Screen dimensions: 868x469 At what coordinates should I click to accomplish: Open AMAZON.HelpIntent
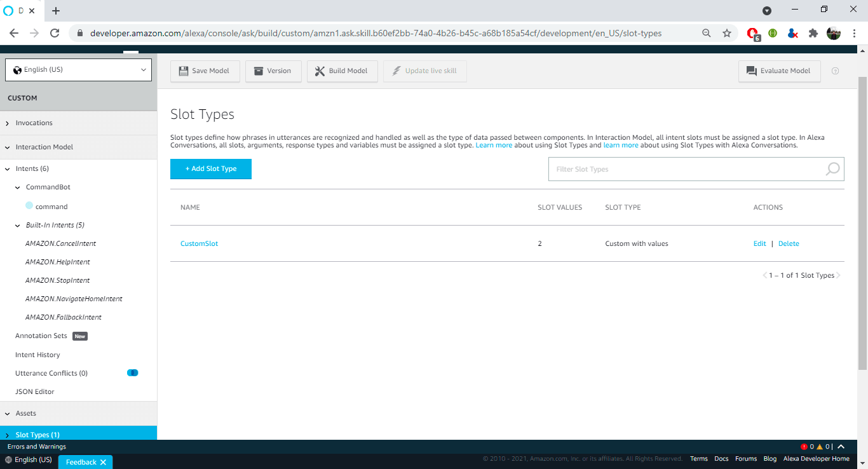(x=58, y=262)
